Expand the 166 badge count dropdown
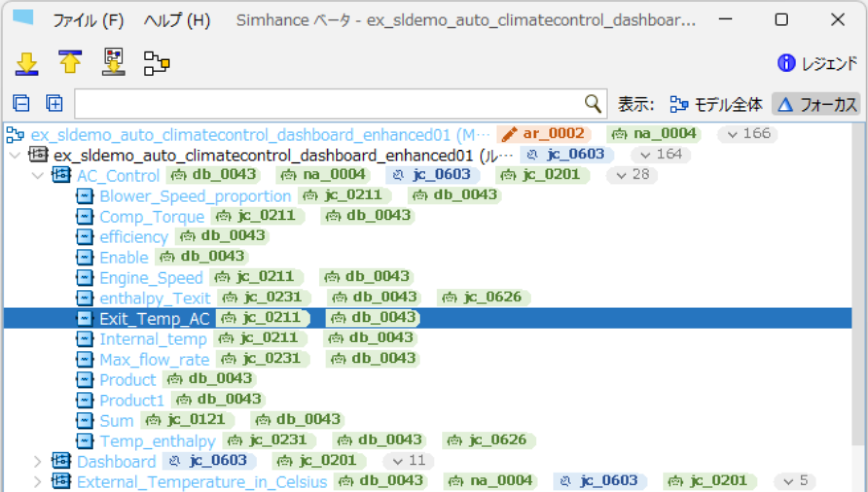 748,134
